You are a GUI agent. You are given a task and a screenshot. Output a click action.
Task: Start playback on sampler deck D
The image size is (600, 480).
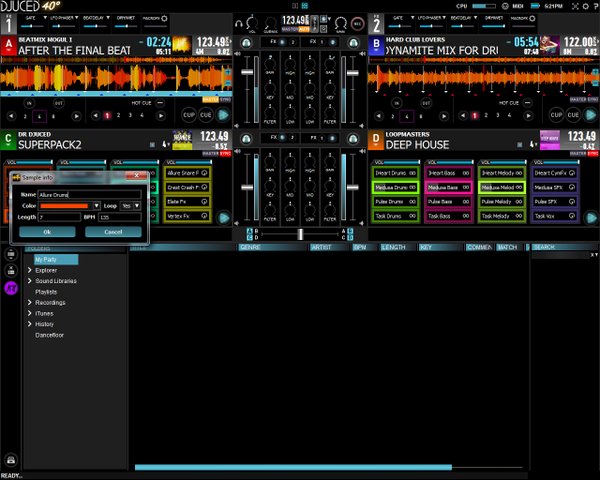tap(591, 216)
